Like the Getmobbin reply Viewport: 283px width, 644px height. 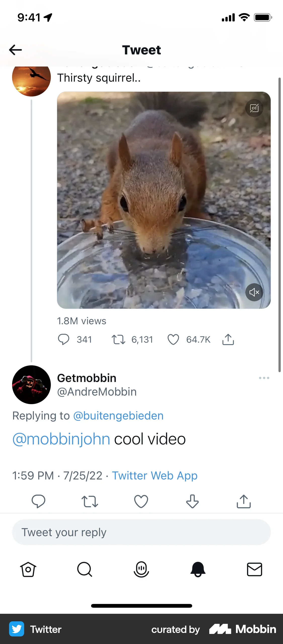(x=141, y=501)
